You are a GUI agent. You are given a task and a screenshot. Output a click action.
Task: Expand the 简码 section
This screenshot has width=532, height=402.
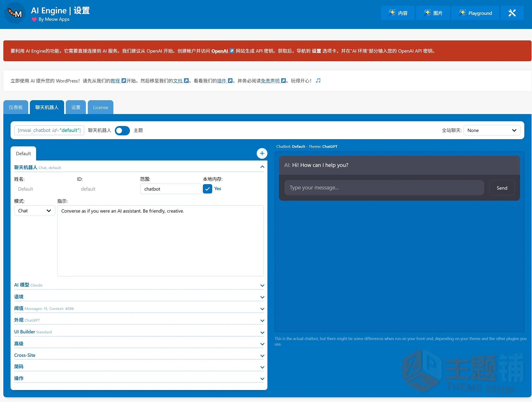(139, 367)
